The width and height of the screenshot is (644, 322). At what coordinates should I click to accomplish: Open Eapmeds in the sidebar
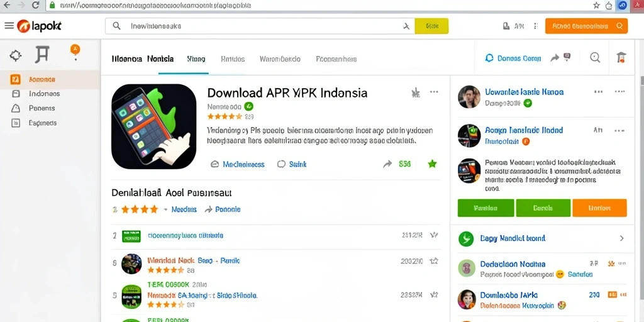click(42, 123)
